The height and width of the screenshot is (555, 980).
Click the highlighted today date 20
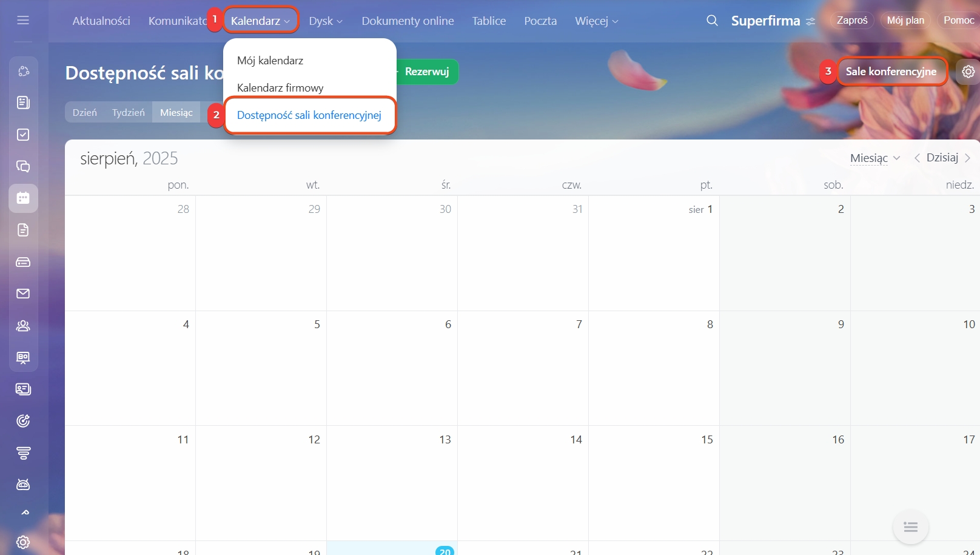pos(445,551)
